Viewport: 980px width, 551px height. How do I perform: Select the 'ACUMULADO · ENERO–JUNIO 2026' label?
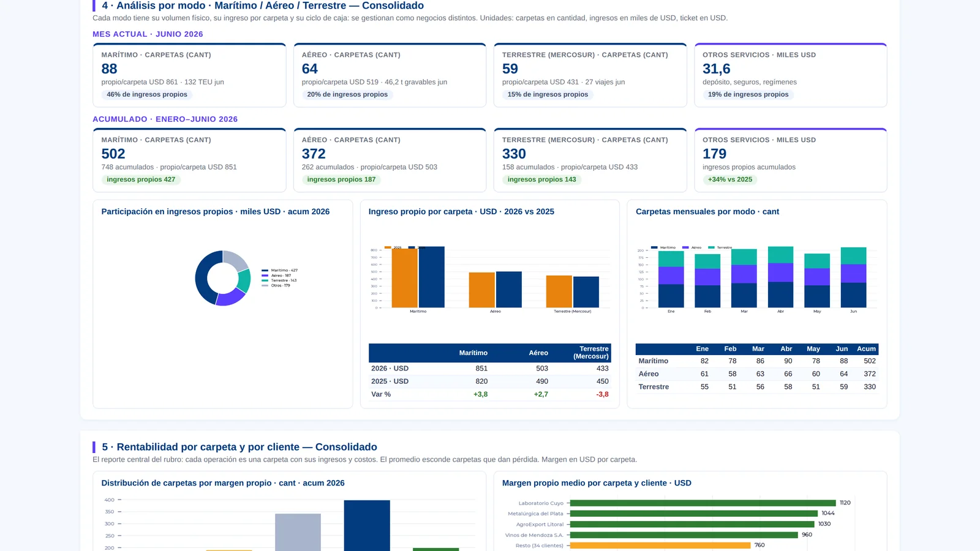(165, 119)
